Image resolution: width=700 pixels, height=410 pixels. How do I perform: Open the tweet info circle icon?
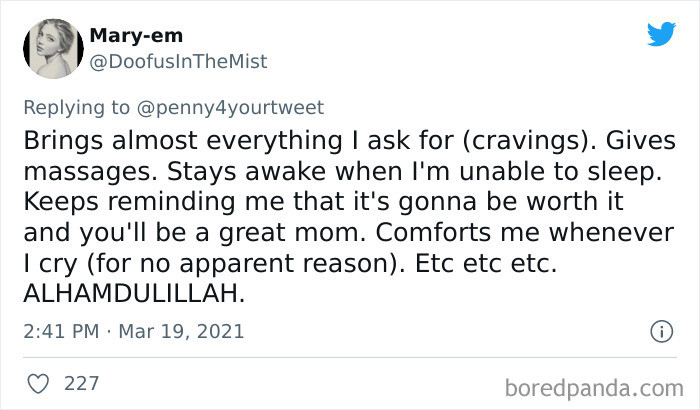click(x=662, y=332)
